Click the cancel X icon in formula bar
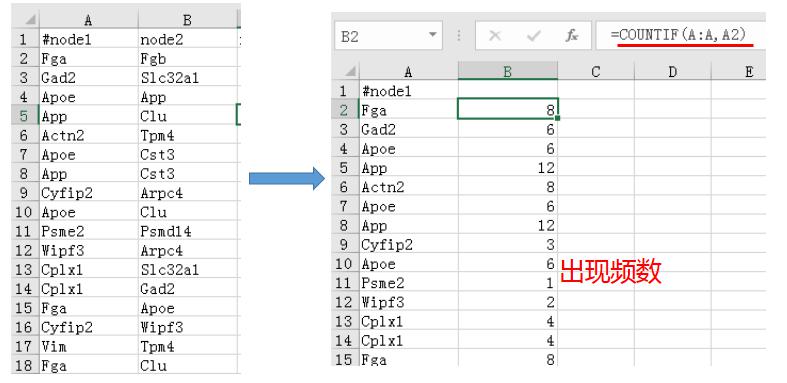 [495, 36]
